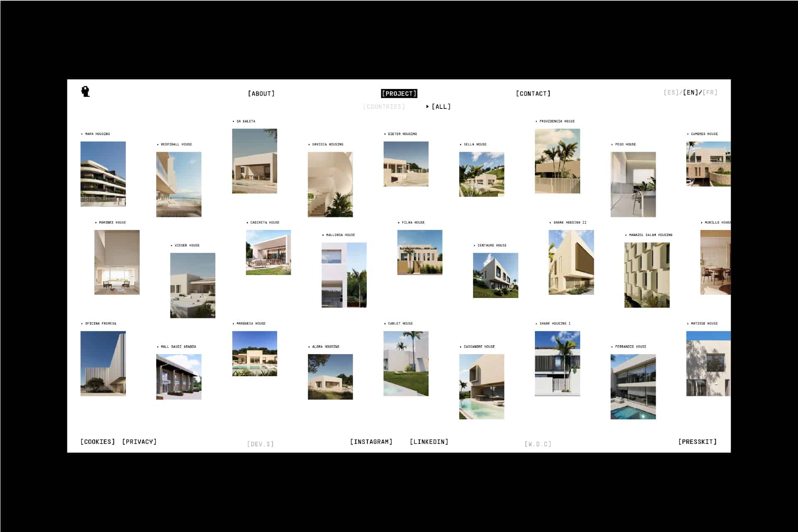Download the Presskit
This screenshot has width=798, height=532.
697,442
